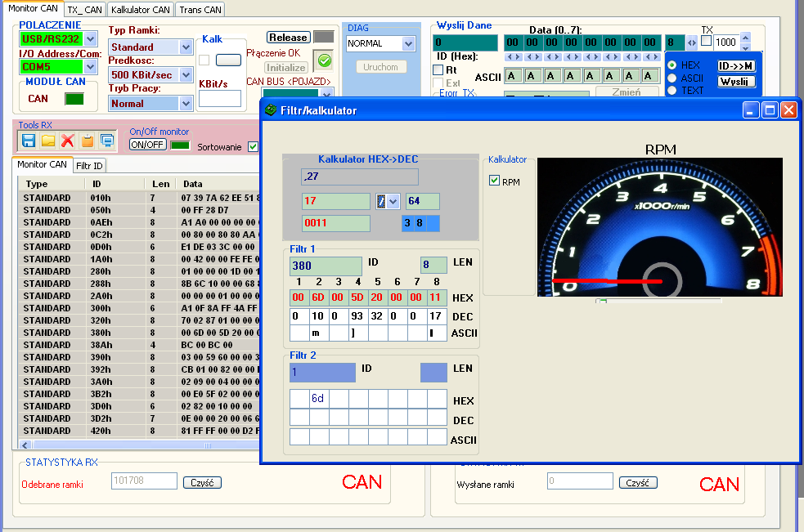The height and width of the screenshot is (532, 804).
Task: Click the Wyslij button
Action: 735,82
